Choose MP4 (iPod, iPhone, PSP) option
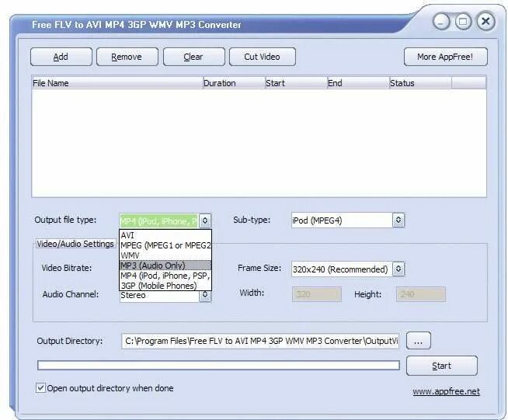 (x=165, y=276)
